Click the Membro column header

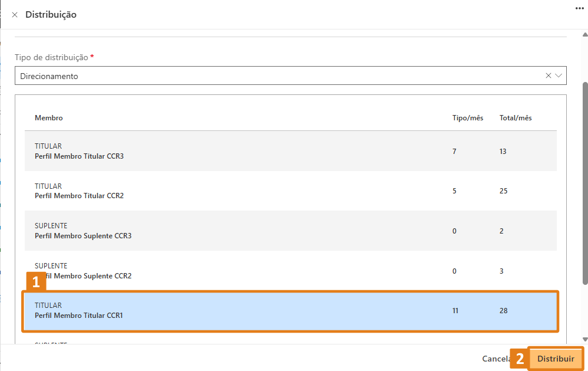tap(49, 118)
